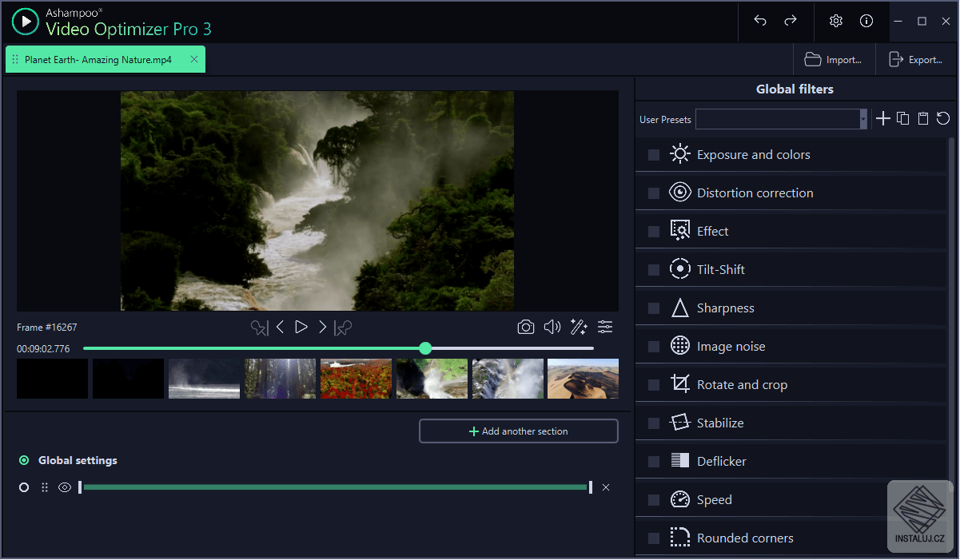Image resolution: width=960 pixels, height=560 pixels.
Task: Open the User Presets dropdown
Action: (x=862, y=119)
